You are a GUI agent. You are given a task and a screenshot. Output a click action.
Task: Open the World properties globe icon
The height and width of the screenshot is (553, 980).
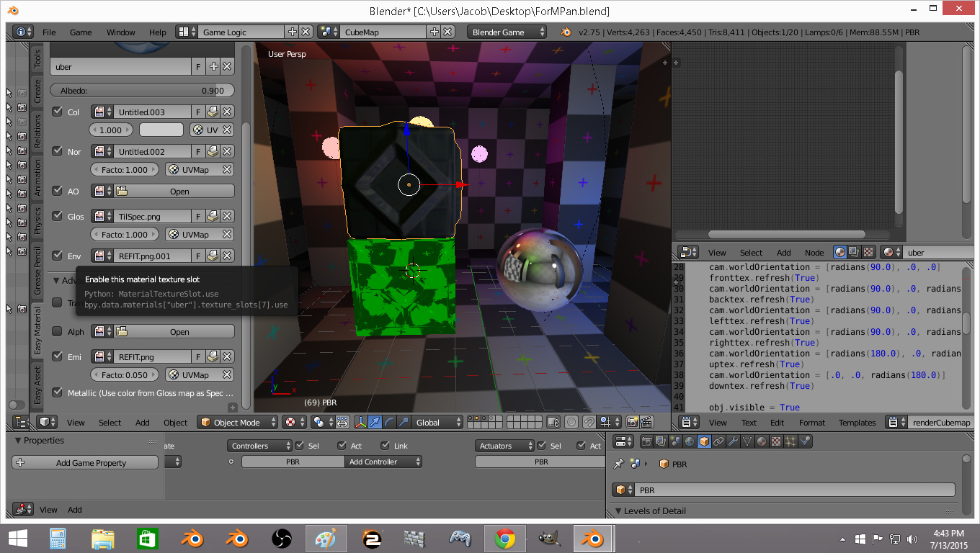pos(690,441)
